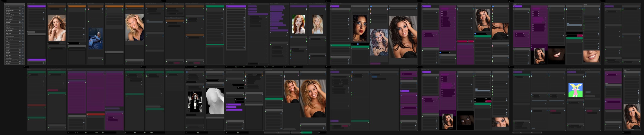Open the Image Load photo of woman in white lace
This screenshot has height=135, width=644.
(x=57, y=28)
